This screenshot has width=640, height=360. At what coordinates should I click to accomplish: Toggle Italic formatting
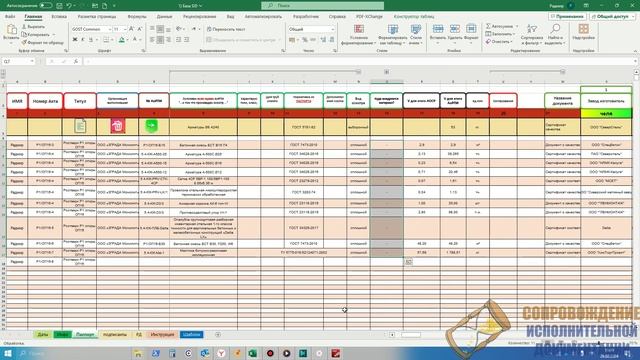(83, 40)
